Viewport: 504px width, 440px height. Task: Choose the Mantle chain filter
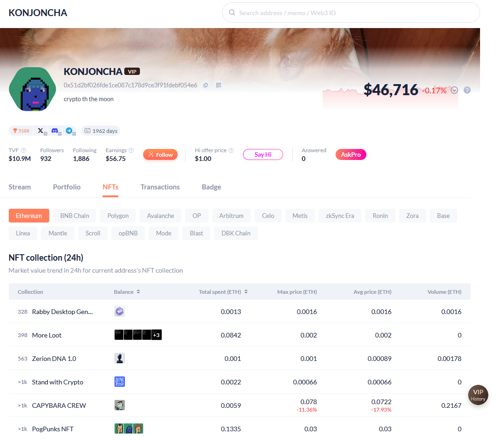pos(58,233)
